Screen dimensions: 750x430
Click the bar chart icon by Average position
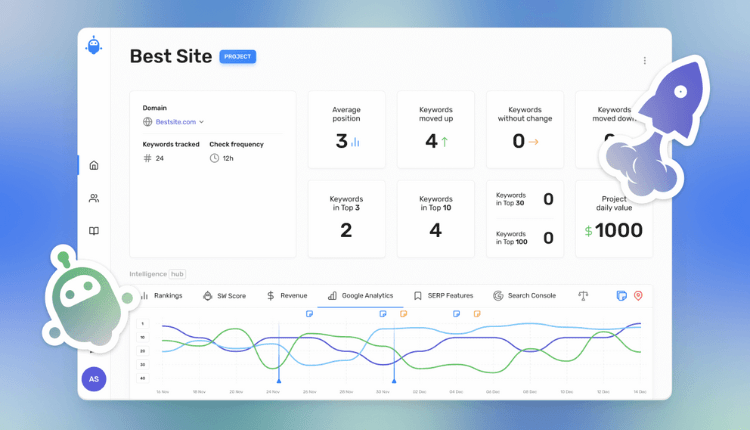[355, 142]
